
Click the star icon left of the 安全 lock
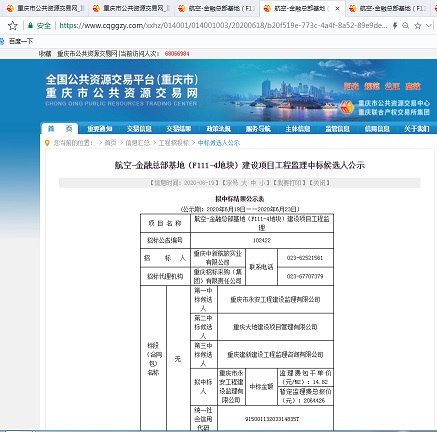(x=13, y=26)
